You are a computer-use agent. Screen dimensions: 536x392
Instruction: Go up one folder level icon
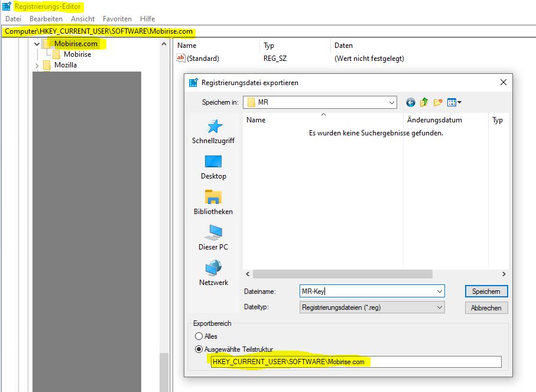click(x=424, y=102)
